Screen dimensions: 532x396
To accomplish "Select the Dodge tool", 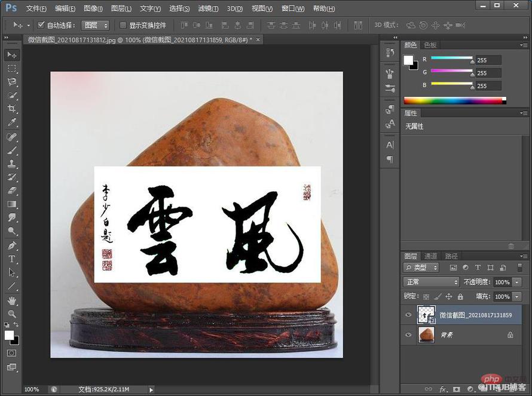I will coord(12,231).
